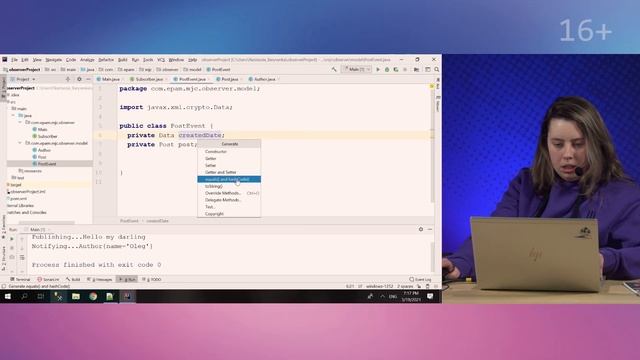Image resolution: width=640 pixels, height=360 pixels.
Task: Choose equals() and hashCode() in Generate popup
Action: tap(229, 179)
